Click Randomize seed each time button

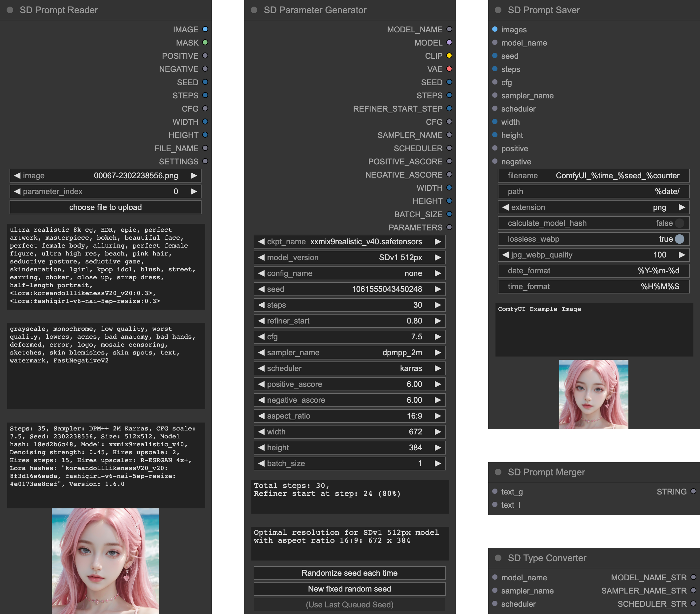pyautogui.click(x=349, y=573)
